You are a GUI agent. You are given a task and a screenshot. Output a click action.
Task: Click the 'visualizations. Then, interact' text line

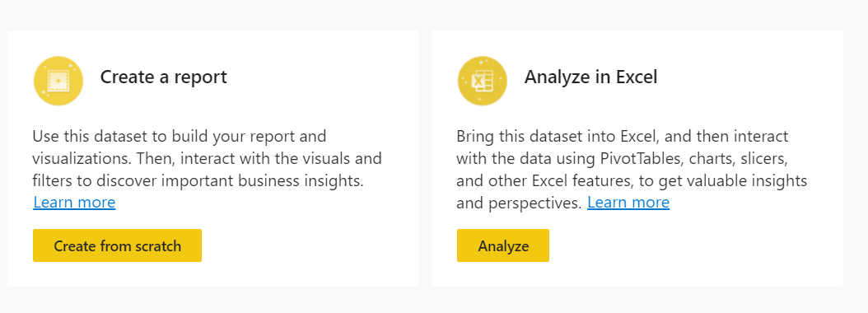[207, 158]
